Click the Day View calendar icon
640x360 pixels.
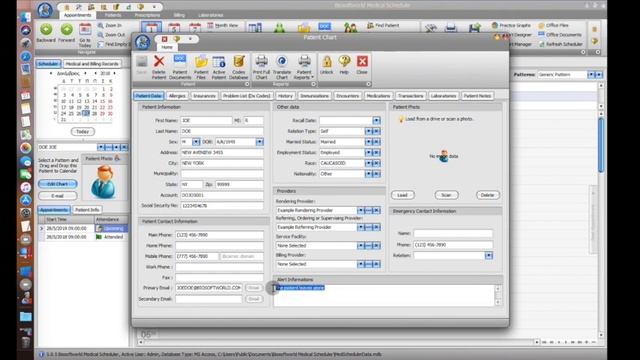pos(151,28)
